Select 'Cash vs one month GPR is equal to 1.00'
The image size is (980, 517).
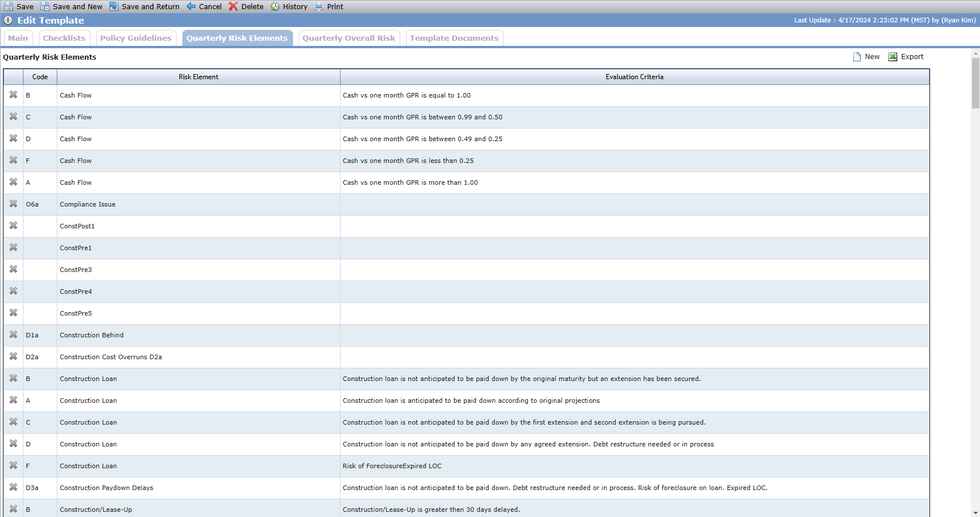tap(407, 95)
